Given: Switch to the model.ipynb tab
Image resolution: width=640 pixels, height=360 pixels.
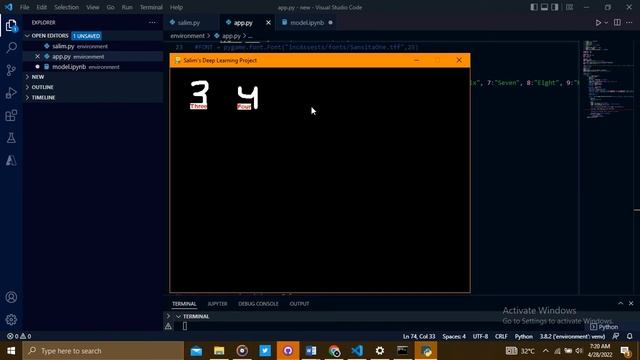Looking at the screenshot, I should tap(307, 23).
